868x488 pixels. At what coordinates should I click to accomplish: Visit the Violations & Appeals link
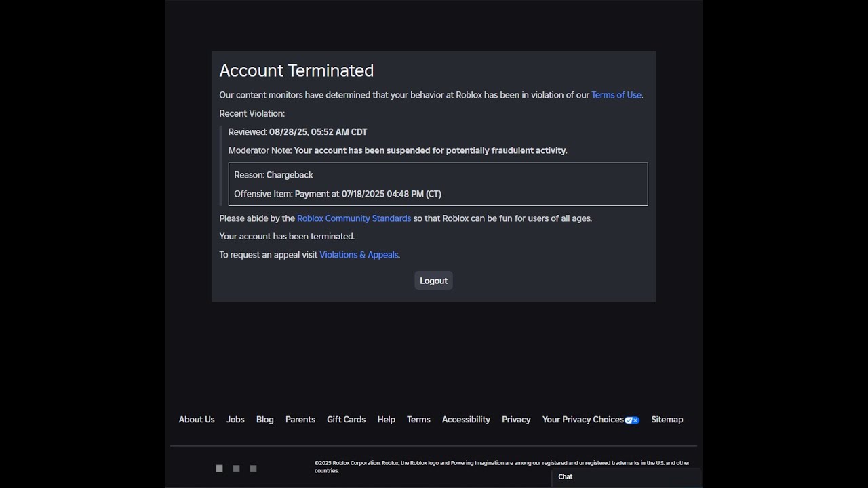tap(359, 255)
